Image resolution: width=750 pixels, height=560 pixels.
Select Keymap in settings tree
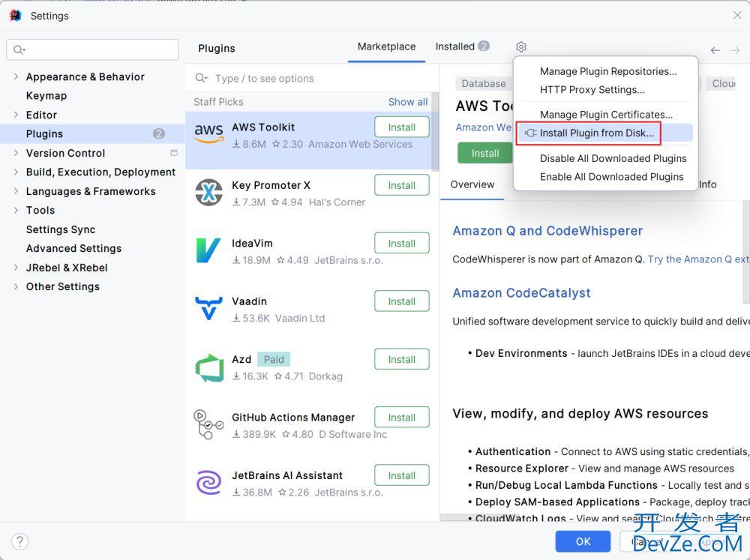46,96
